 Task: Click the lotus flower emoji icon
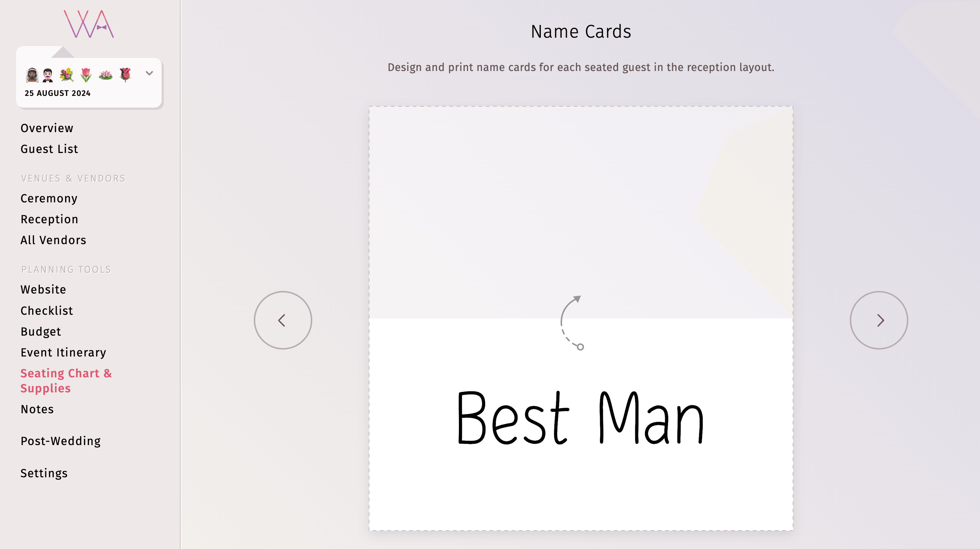[106, 74]
